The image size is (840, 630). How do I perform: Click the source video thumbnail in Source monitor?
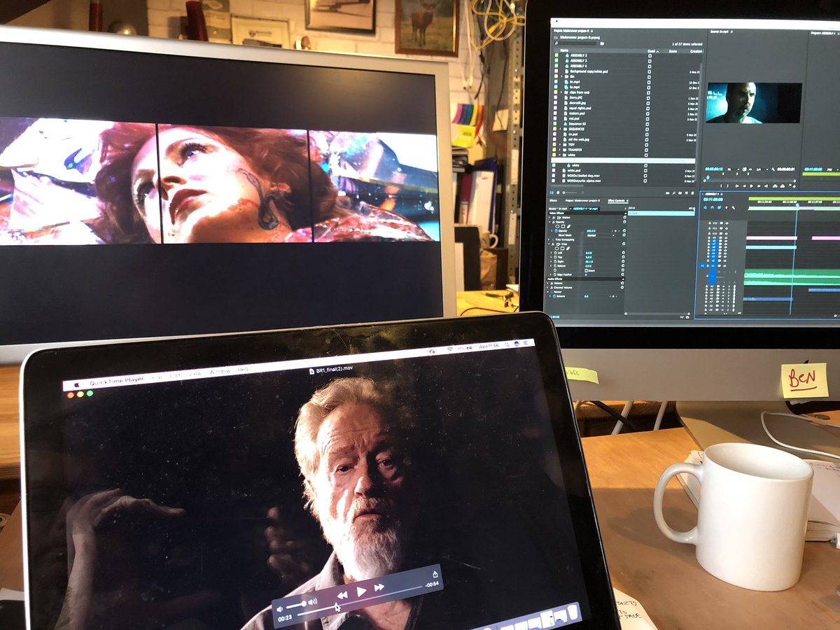754,103
